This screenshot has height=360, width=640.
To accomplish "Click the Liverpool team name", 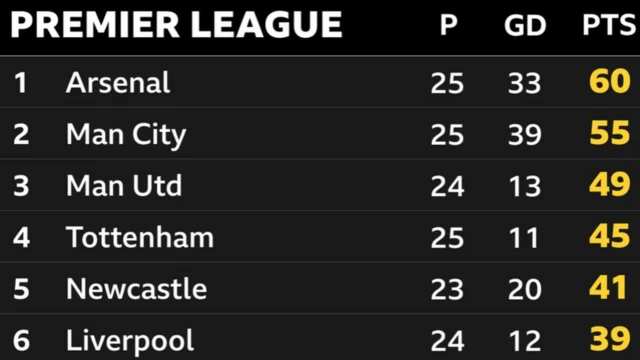I will coord(130,341).
